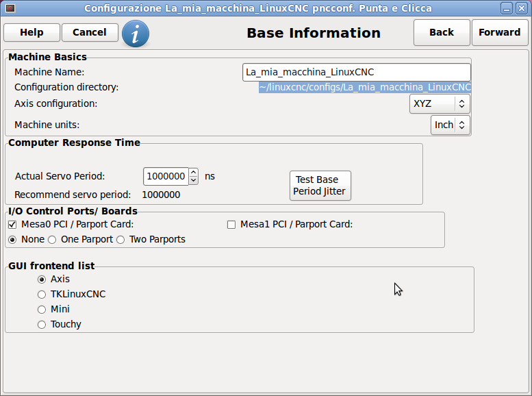Click the Actual Servo Period value field
Image resolution: width=532 pixels, height=396 pixels.
pyautogui.click(x=166, y=176)
